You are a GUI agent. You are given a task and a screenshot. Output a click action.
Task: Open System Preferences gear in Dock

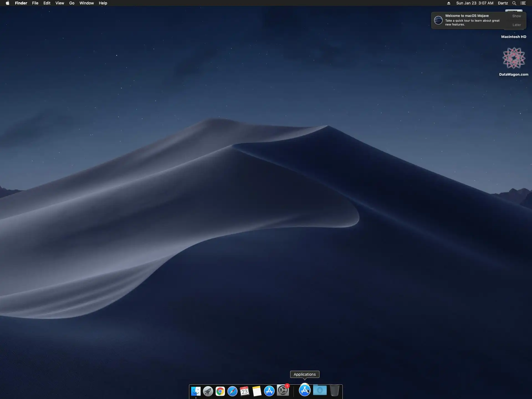pos(283,390)
